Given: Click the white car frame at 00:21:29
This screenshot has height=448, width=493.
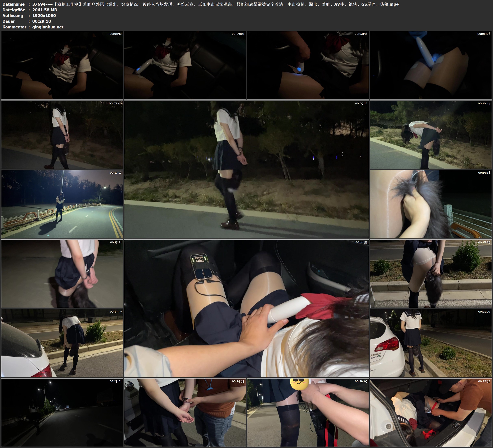Looking at the screenshot, I should coord(431,343).
